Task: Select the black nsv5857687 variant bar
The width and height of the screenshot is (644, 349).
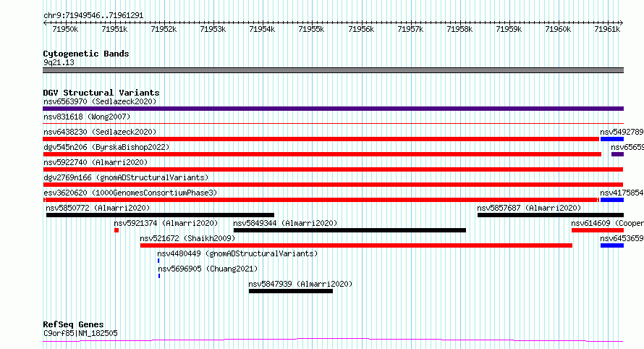Action: [x=551, y=215]
